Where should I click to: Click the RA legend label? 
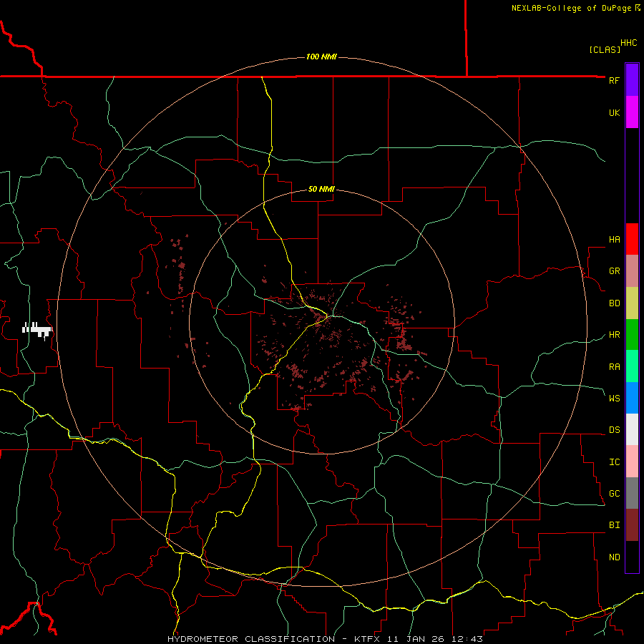point(614,367)
